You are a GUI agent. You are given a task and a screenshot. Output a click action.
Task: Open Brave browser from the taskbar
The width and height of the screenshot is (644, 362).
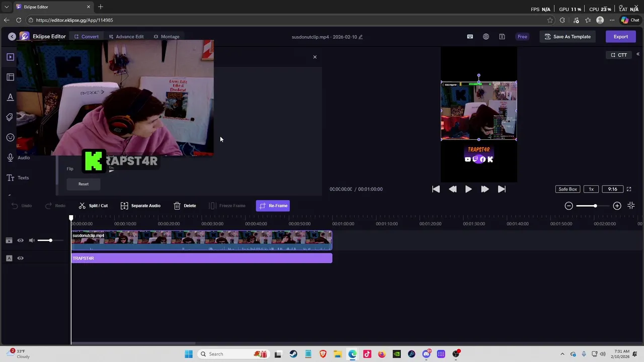(x=323, y=354)
